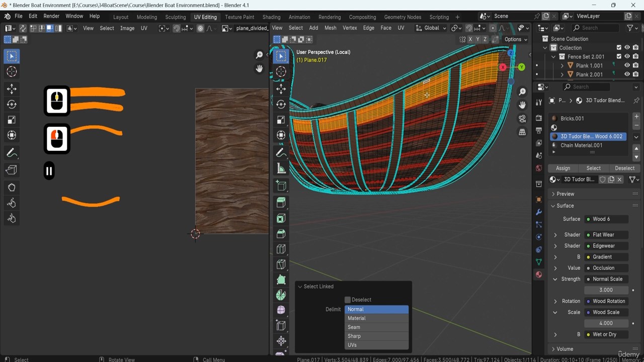Viewport: 644px width, 362px height.
Task: Select the Spin tool
Action: 281,295
